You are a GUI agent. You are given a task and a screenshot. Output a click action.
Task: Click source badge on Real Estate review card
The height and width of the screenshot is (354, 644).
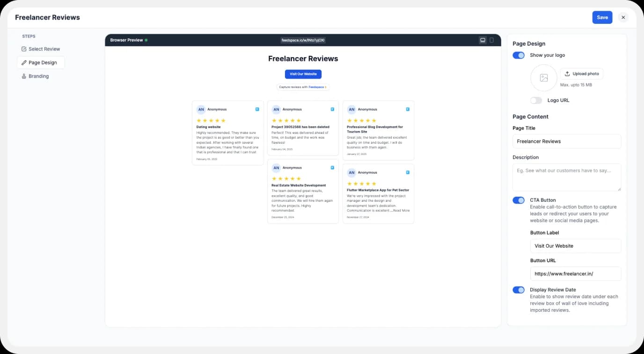click(332, 168)
